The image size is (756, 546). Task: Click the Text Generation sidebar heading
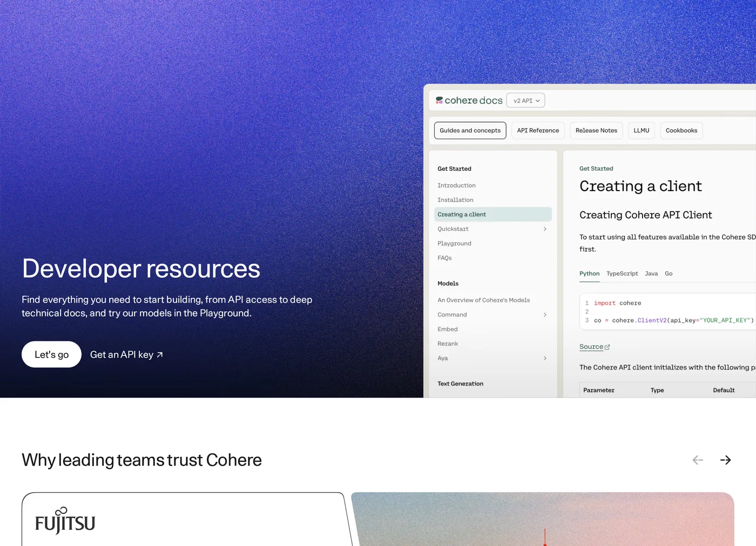click(461, 384)
